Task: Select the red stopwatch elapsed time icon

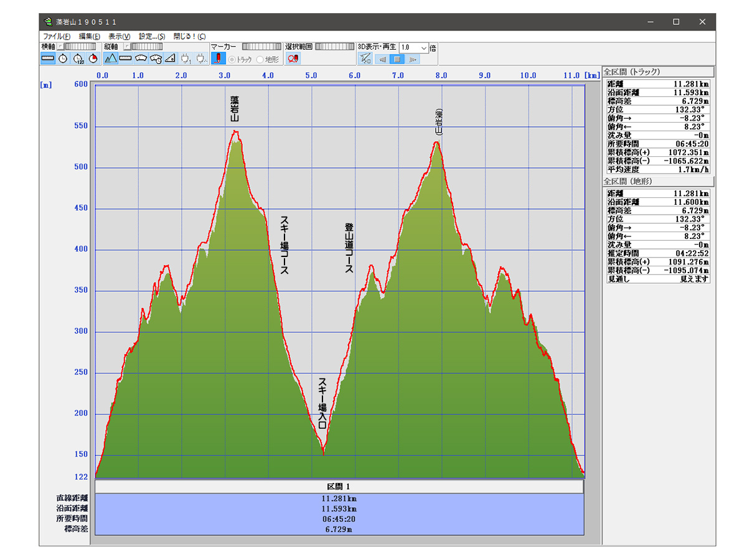Action: point(93,58)
